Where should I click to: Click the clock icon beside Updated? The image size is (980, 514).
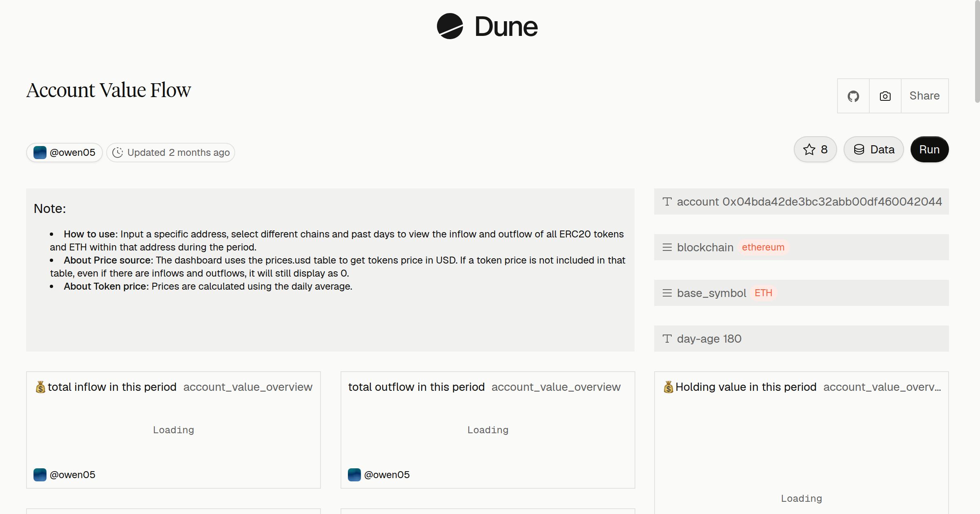pyautogui.click(x=118, y=153)
